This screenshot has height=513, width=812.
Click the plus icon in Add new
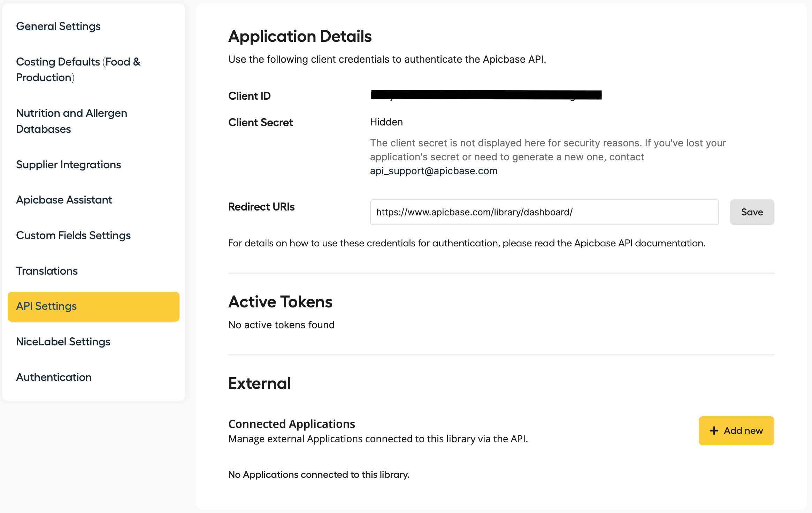(714, 431)
